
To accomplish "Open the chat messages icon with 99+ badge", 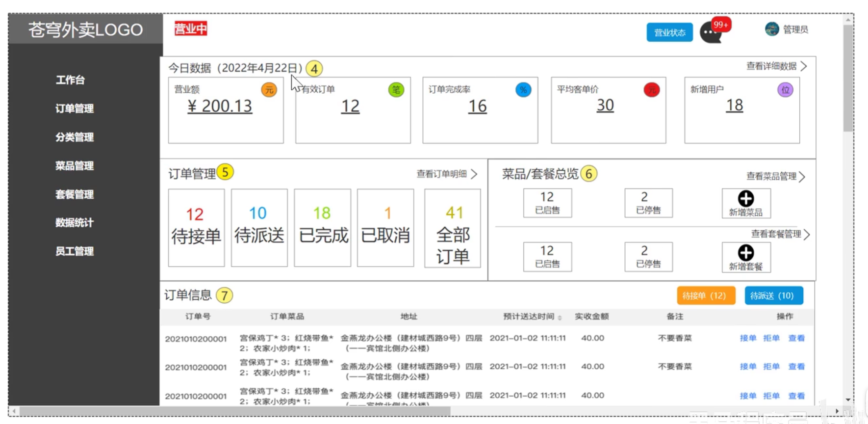I will click(x=711, y=33).
